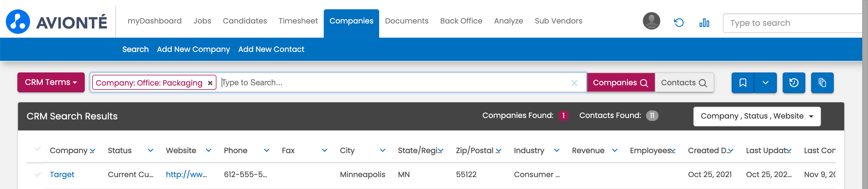Expand the Fax column menu chevron
868x189 pixels.
coord(324,151)
